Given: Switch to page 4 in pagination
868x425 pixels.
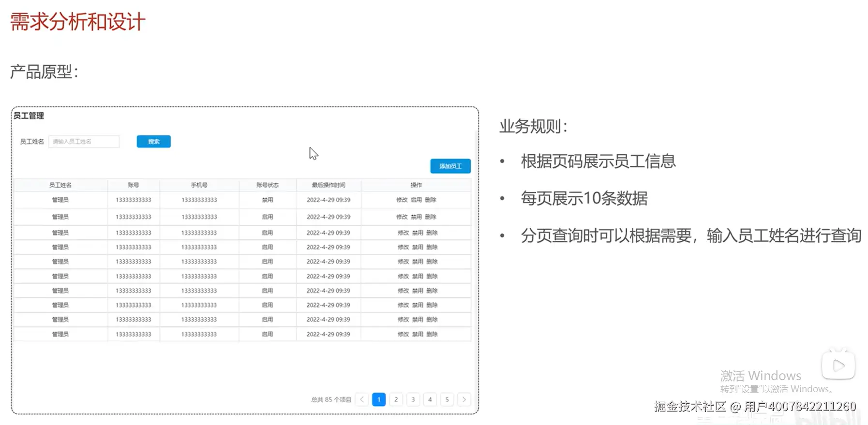Looking at the screenshot, I should tap(430, 399).
